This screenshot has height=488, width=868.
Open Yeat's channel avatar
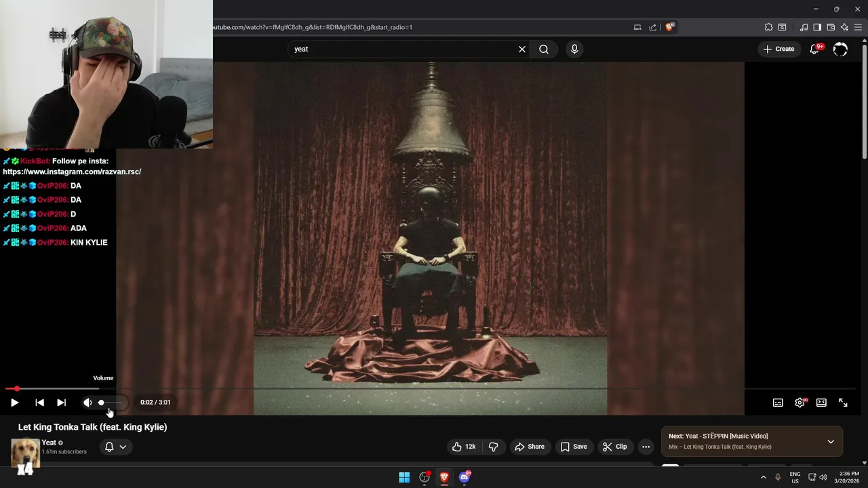tap(25, 453)
